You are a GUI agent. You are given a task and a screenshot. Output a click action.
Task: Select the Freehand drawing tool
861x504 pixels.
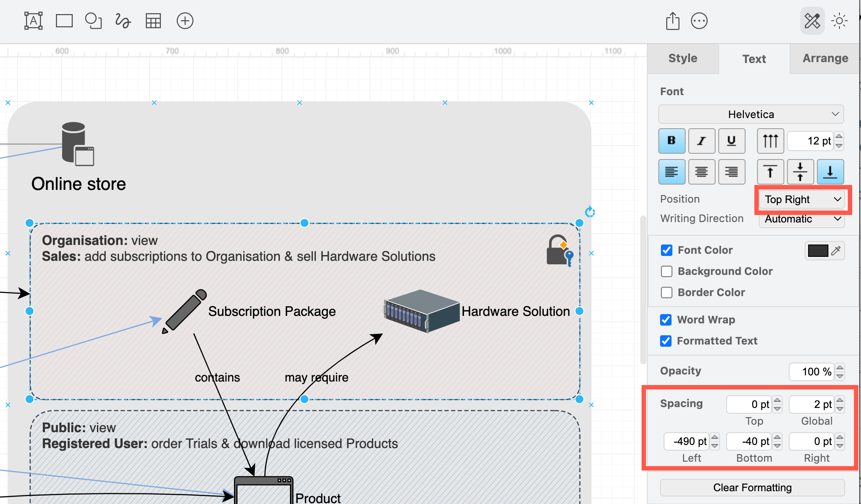tap(122, 21)
